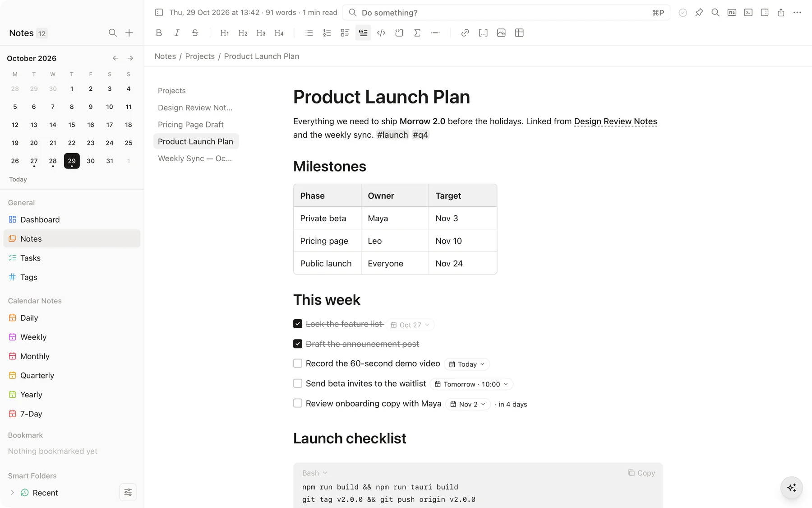Insert a math formula (sigma icon)
This screenshot has height=508, width=812.
417,33
